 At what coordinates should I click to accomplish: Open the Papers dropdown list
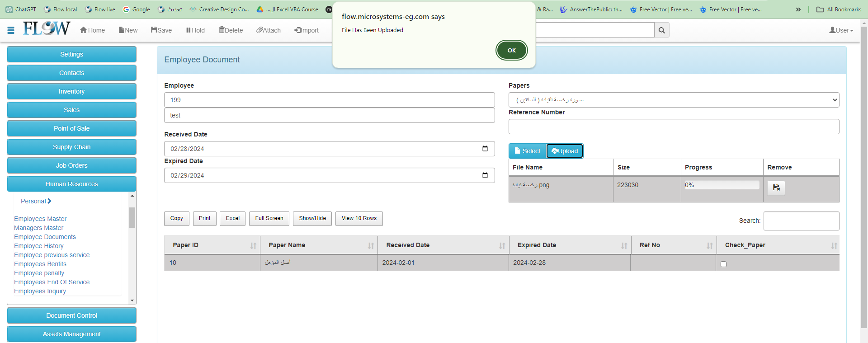click(674, 100)
